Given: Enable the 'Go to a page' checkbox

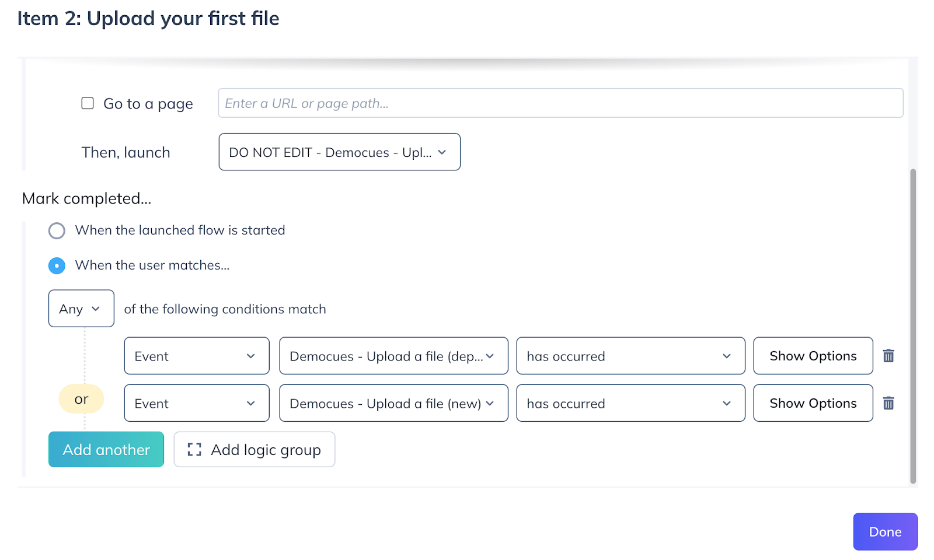Looking at the screenshot, I should [x=88, y=103].
